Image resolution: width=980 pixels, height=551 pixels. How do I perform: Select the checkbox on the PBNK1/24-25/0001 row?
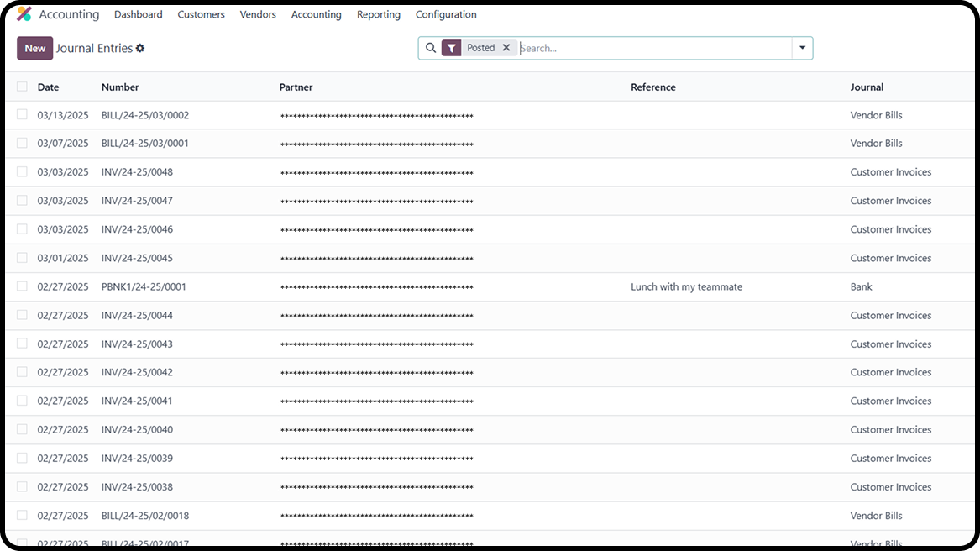click(21, 286)
